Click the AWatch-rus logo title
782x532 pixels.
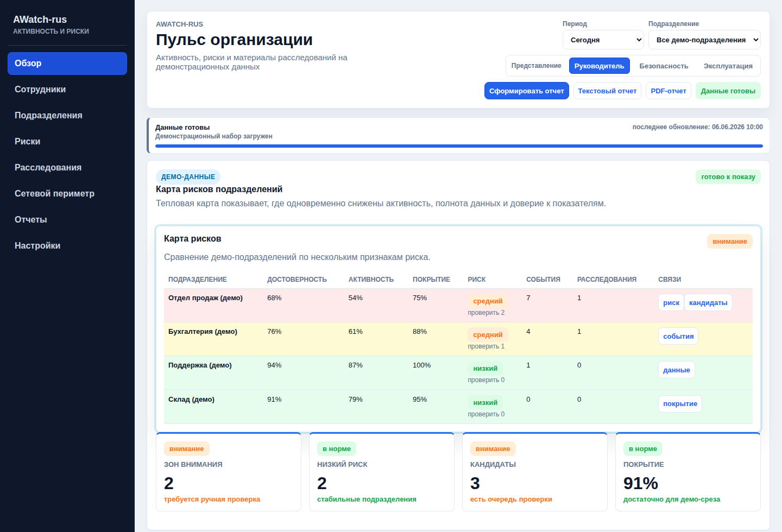(40, 20)
